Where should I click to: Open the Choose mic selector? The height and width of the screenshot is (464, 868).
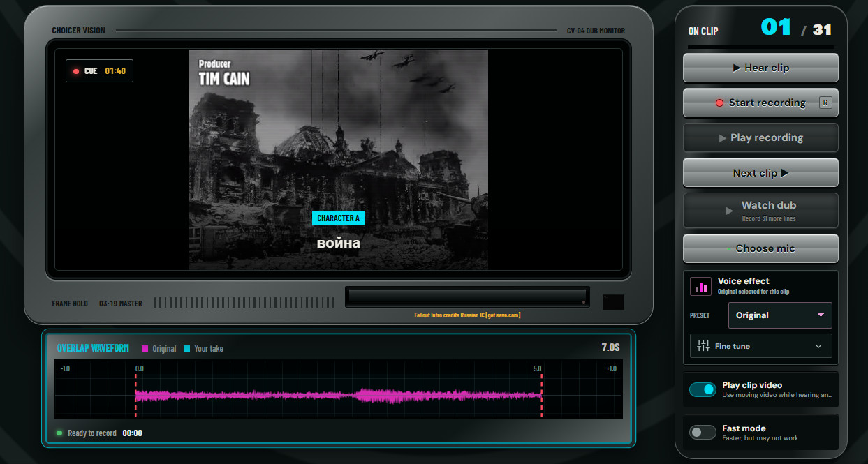(x=760, y=248)
